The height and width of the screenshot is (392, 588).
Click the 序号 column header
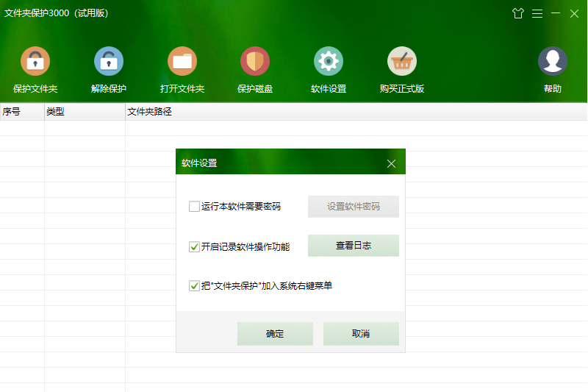click(11, 112)
